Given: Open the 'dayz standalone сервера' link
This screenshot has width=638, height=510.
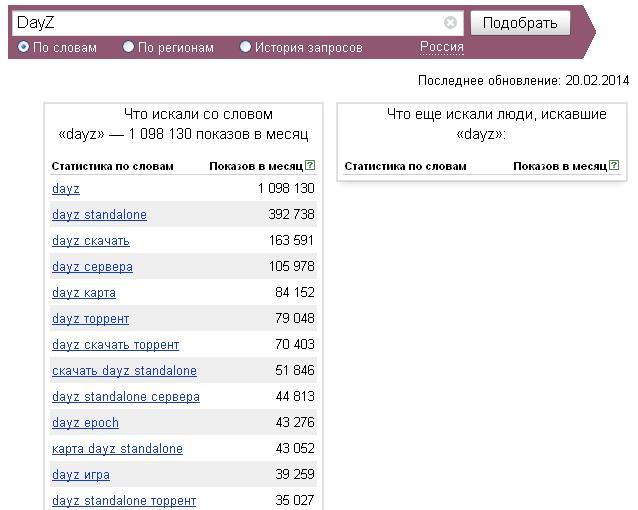Looking at the screenshot, I should (x=126, y=397).
